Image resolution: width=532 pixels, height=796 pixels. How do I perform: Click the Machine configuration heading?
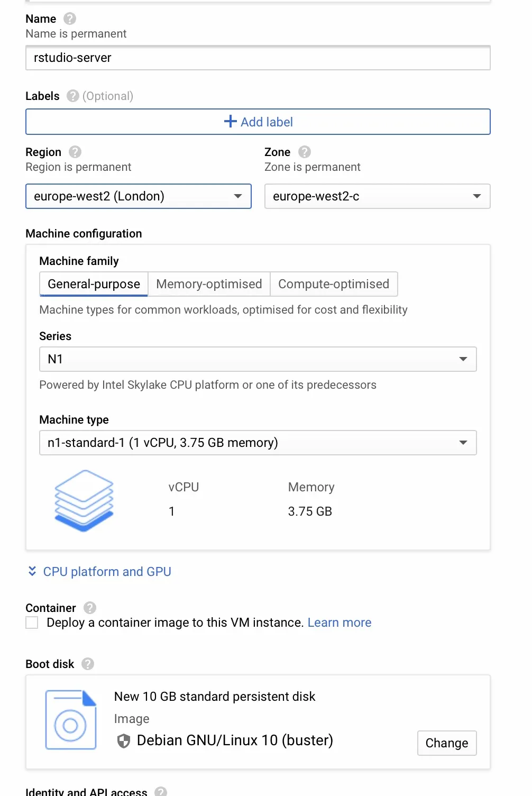pyautogui.click(x=84, y=234)
